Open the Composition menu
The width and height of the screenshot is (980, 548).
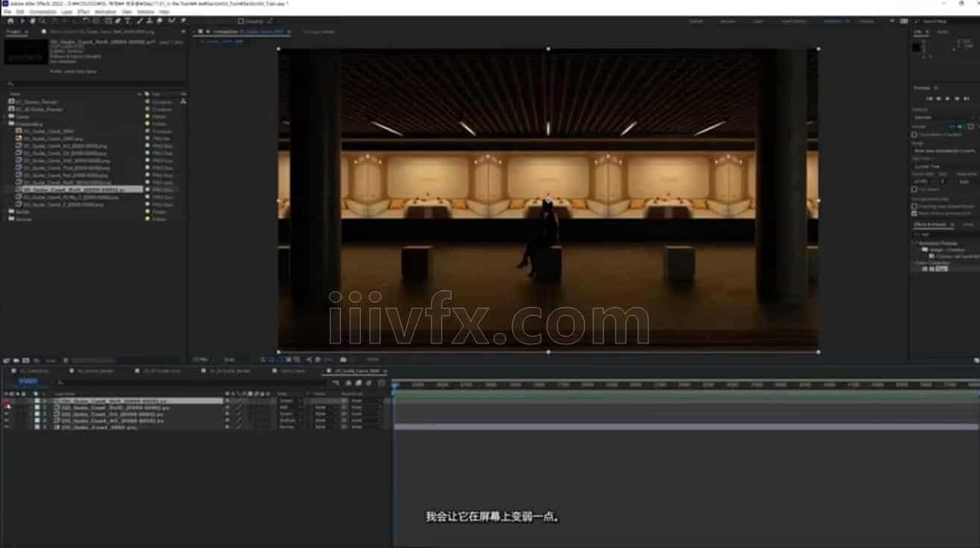coord(43,13)
